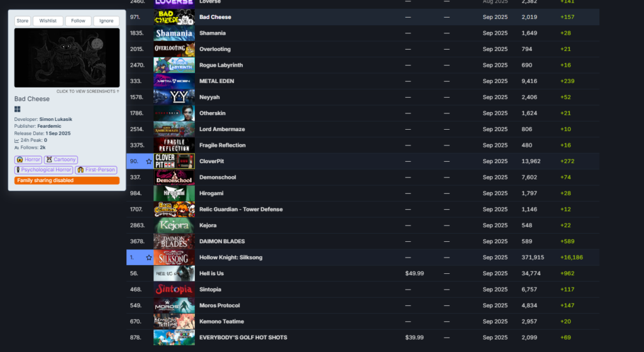Click the 371,915 follower count for Silksong
The image size is (644, 352).
click(533, 258)
